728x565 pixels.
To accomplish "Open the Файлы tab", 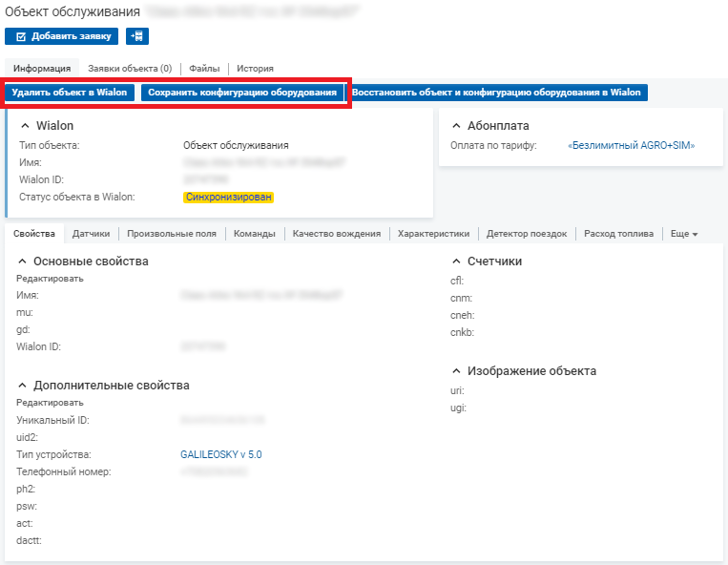I will 204,69.
